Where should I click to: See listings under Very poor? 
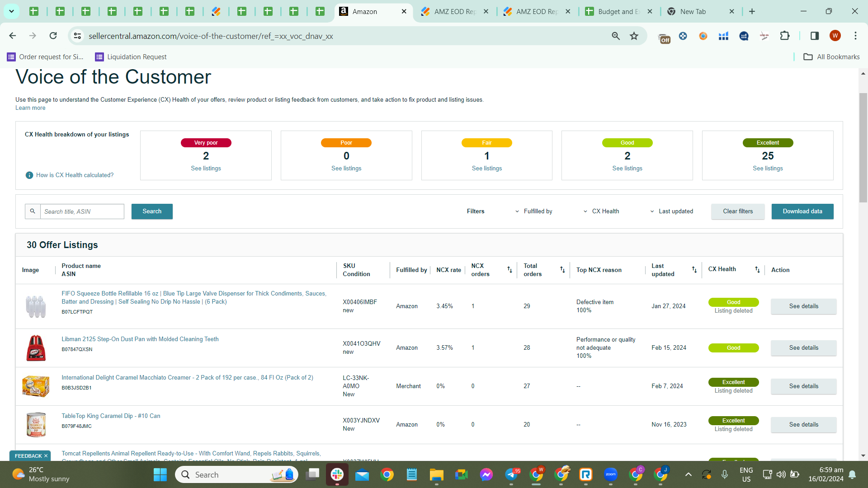click(x=206, y=169)
